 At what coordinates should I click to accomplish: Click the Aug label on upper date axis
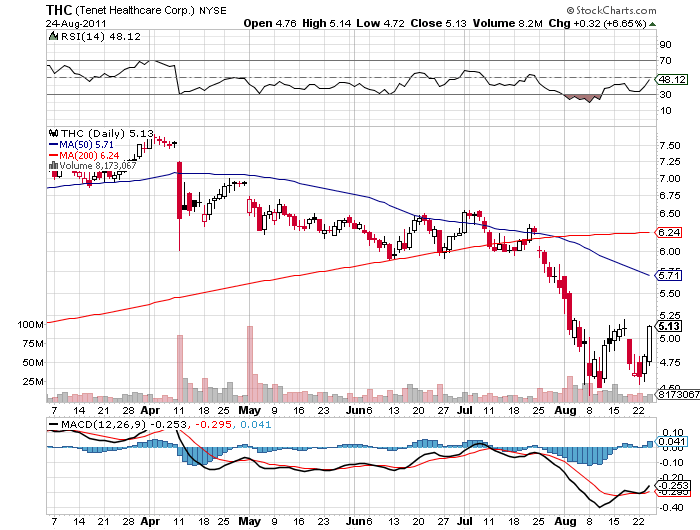pos(565,410)
